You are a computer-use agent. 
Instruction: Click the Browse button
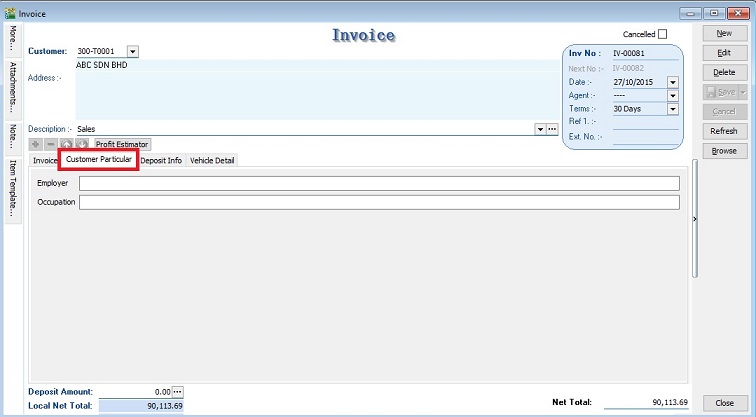(723, 151)
